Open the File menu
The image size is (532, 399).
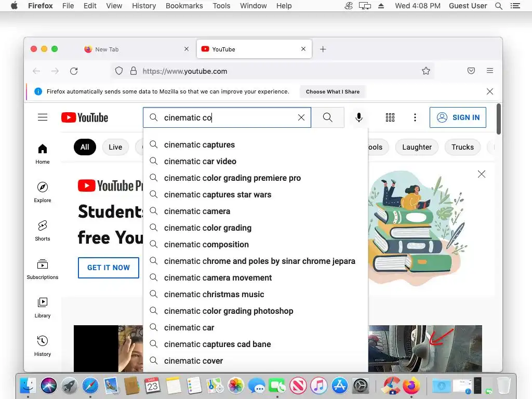click(x=68, y=6)
